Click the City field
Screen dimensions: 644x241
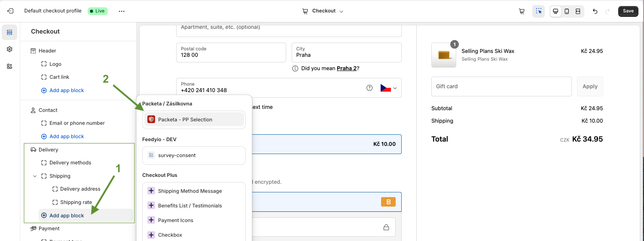pyautogui.click(x=346, y=53)
